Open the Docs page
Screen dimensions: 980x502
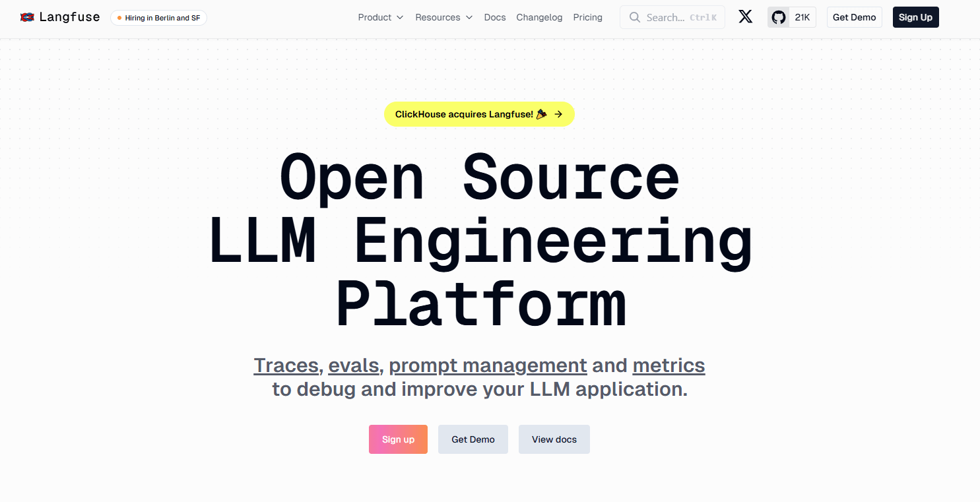(495, 17)
